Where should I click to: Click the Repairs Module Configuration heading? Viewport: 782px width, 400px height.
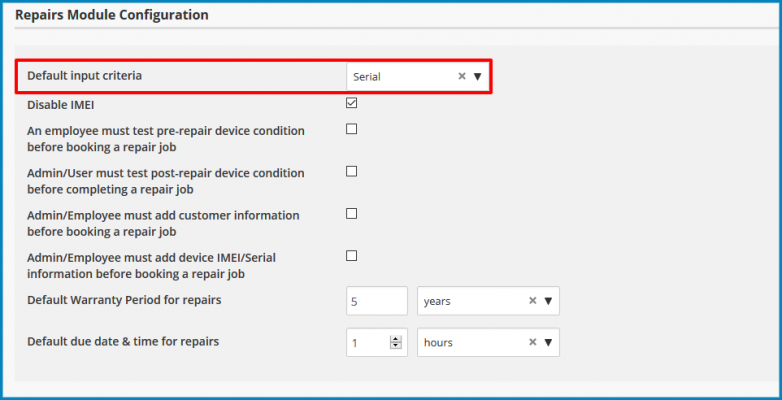click(112, 15)
